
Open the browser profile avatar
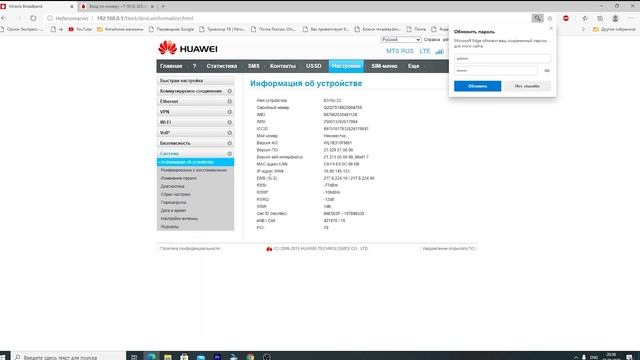click(x=615, y=18)
